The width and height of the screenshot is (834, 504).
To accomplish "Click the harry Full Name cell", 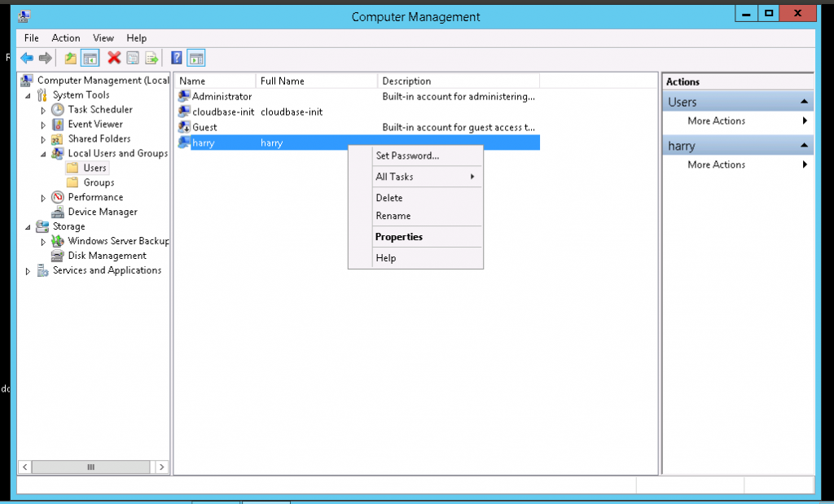I will (x=271, y=142).
